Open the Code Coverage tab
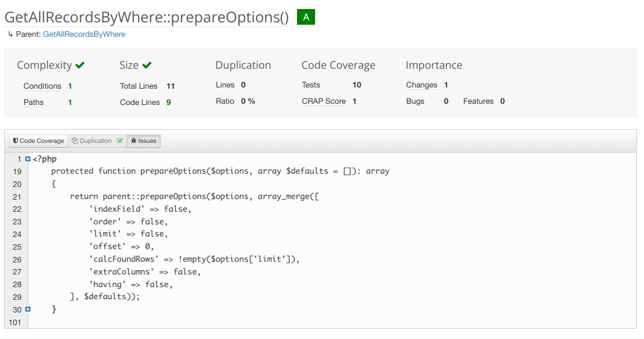 coord(38,141)
